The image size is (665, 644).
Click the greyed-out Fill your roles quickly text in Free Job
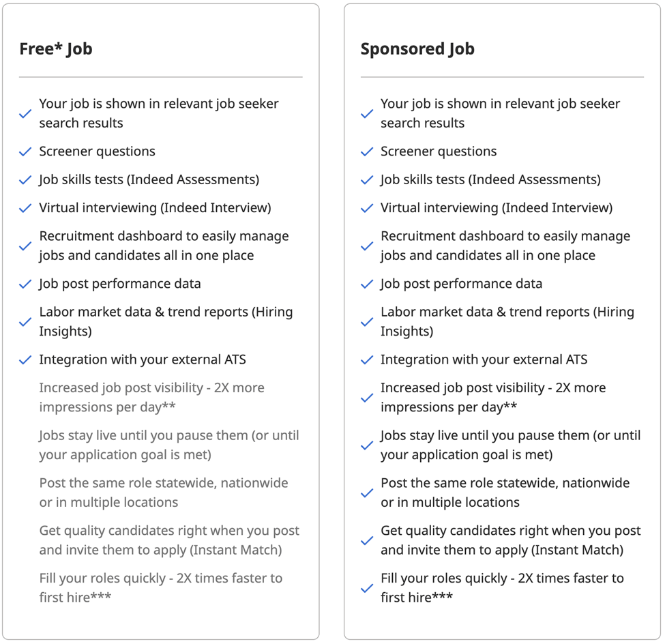(x=161, y=588)
